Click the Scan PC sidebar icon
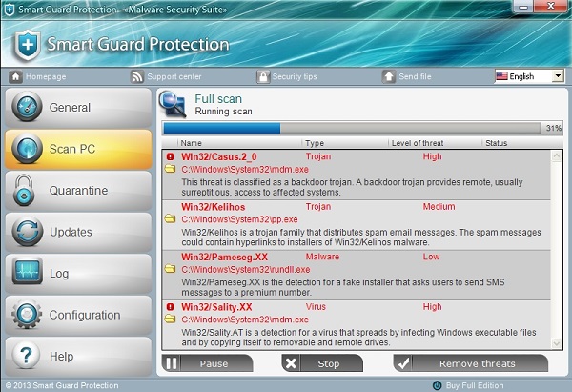 pyautogui.click(x=27, y=149)
